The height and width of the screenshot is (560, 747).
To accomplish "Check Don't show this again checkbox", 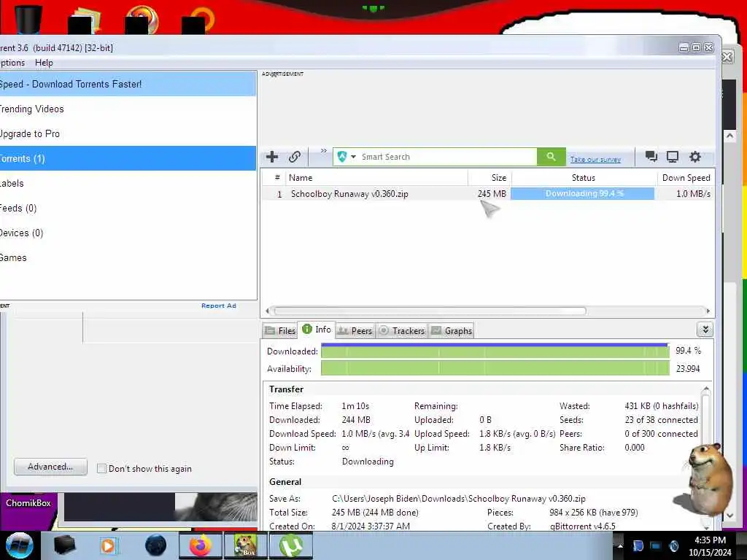I will coord(101,469).
